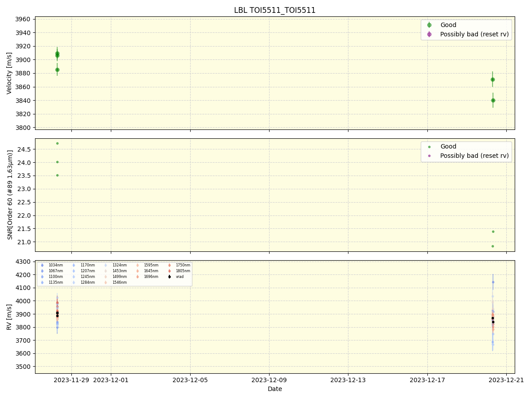Click the Velocity [m/s] axis label
This screenshot has height=399, width=532.
[9, 73]
